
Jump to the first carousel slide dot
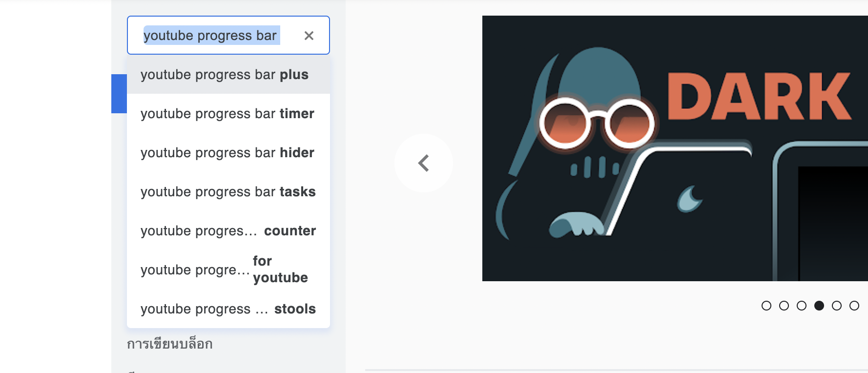(766, 306)
